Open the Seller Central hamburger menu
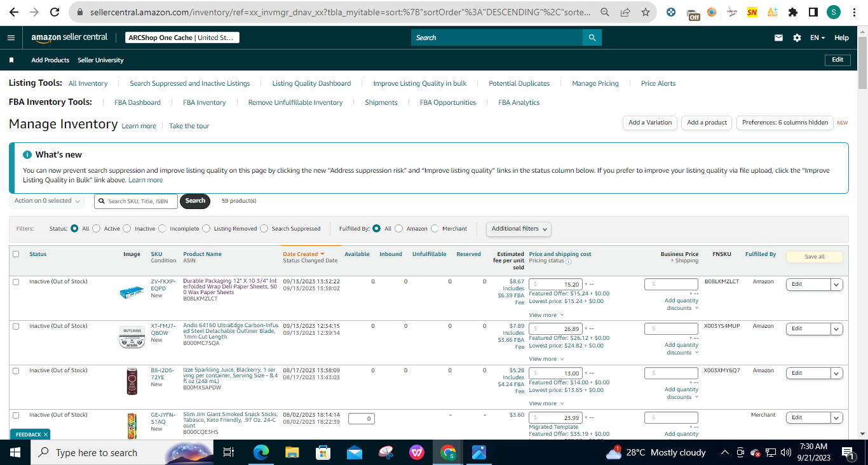 point(11,37)
